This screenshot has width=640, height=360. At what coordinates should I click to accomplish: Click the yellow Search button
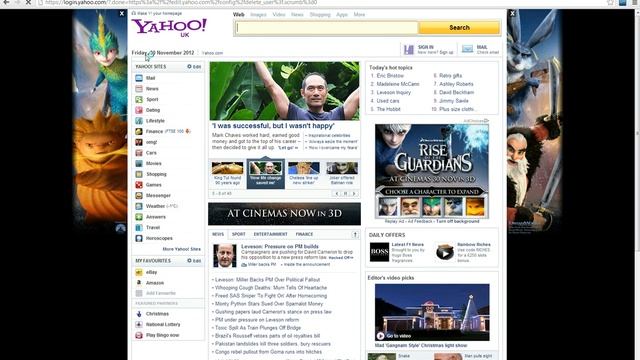(459, 28)
